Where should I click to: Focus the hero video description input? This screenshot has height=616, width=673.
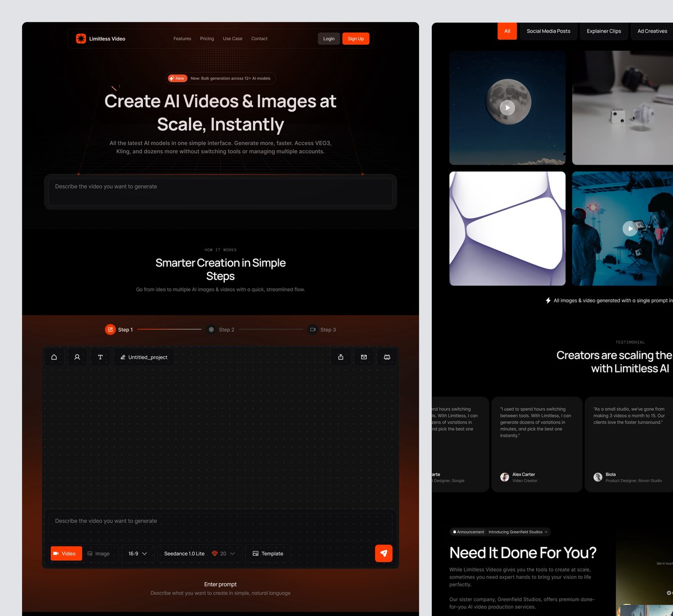pyautogui.click(x=220, y=192)
